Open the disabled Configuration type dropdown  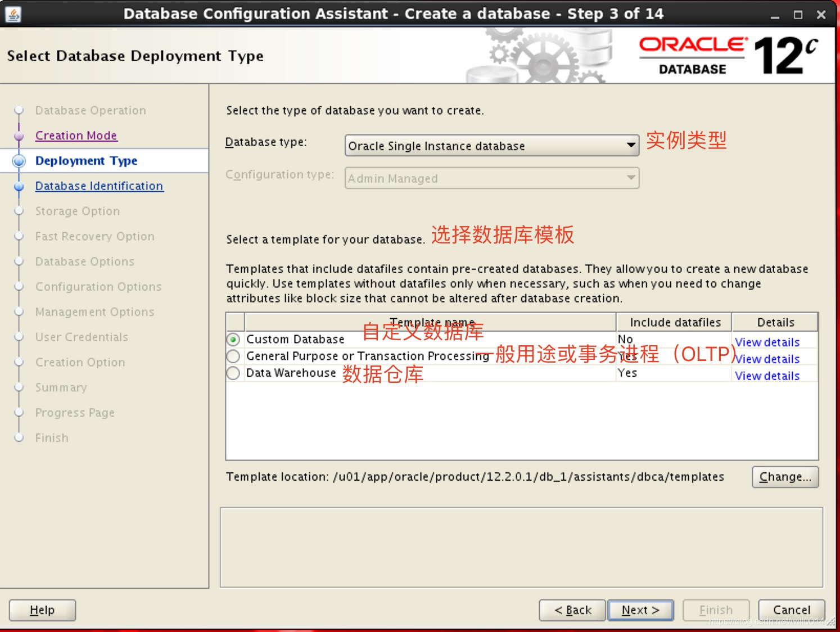click(492, 178)
